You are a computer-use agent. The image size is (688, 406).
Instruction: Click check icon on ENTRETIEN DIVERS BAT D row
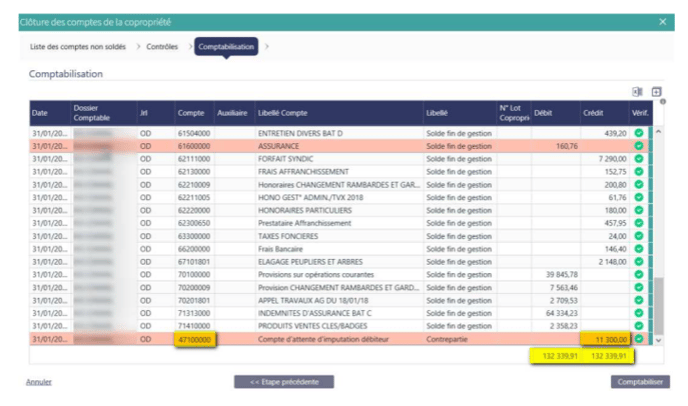639,132
